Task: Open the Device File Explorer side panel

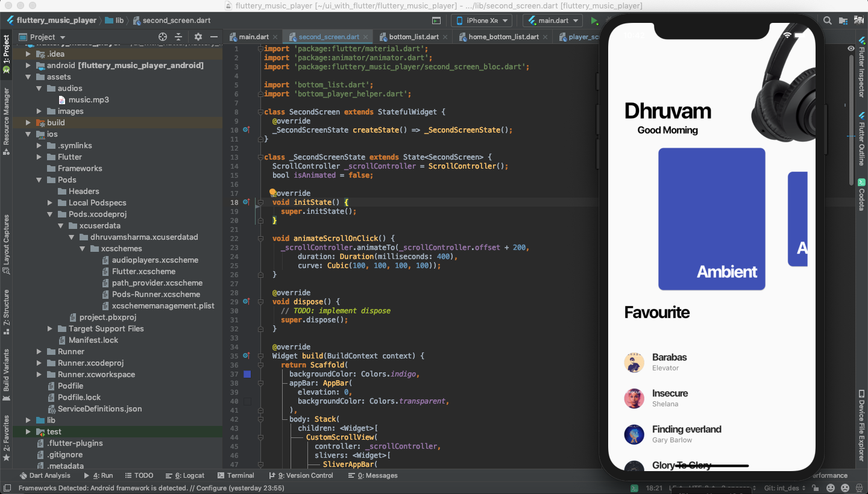Action: pos(861,426)
